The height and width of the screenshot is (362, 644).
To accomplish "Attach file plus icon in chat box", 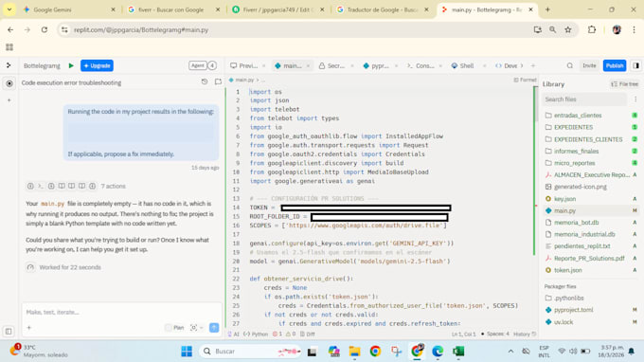I will (29, 328).
